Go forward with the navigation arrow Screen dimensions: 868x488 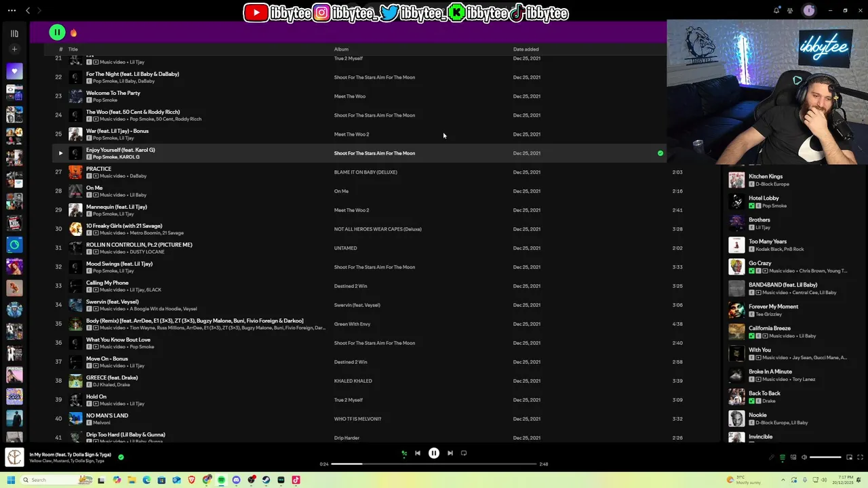point(39,10)
